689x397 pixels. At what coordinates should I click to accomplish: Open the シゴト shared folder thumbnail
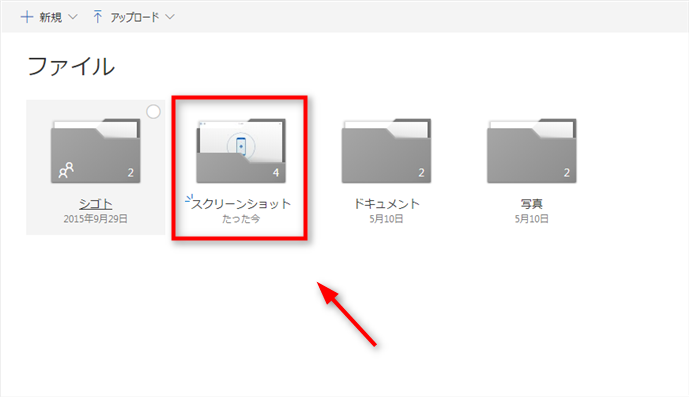pyautogui.click(x=95, y=150)
